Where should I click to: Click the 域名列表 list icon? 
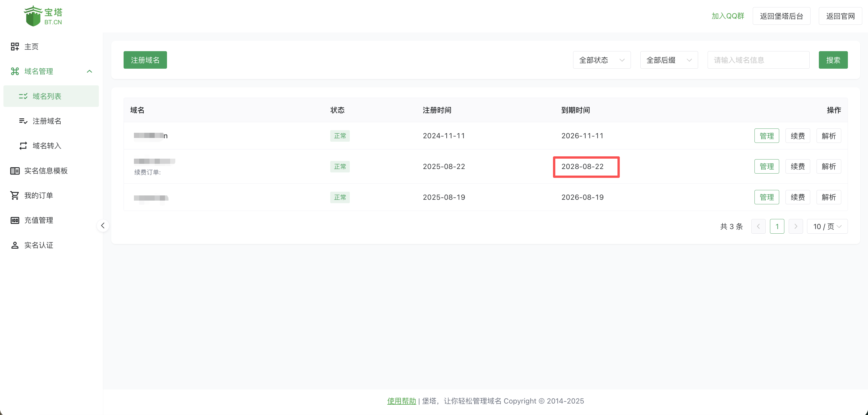(x=23, y=96)
